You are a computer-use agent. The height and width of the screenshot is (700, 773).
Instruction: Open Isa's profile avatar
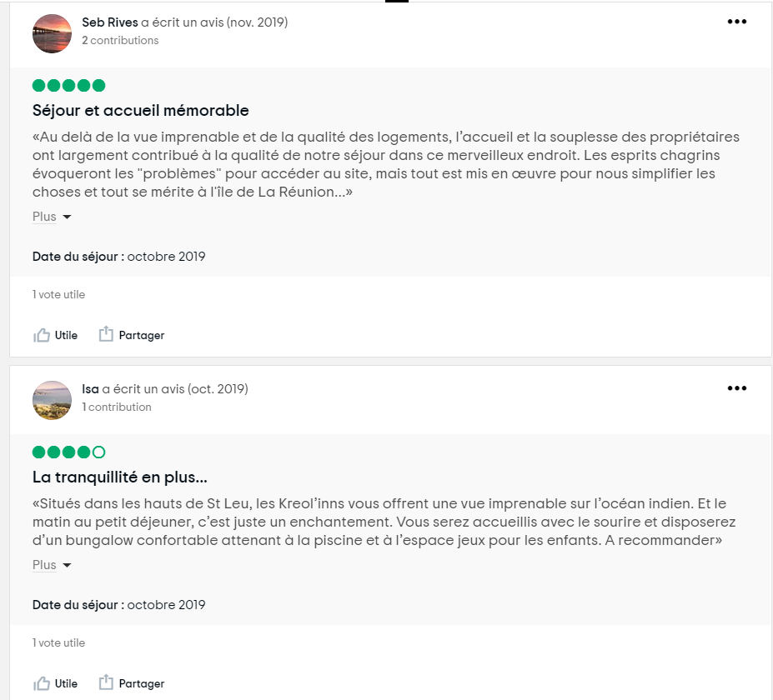52,400
